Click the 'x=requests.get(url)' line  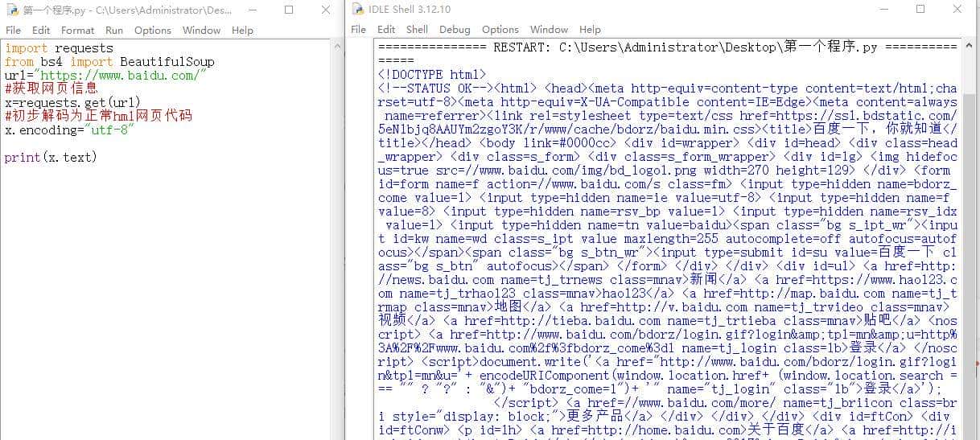coord(72,102)
